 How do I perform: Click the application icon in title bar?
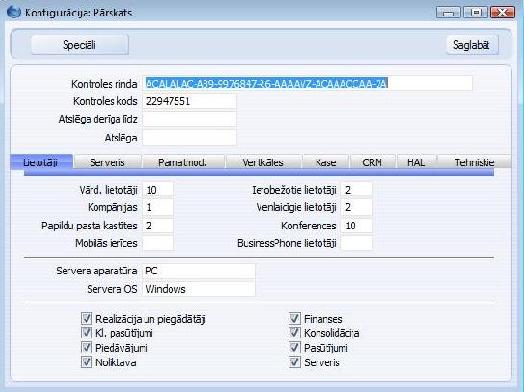pyautogui.click(x=14, y=11)
